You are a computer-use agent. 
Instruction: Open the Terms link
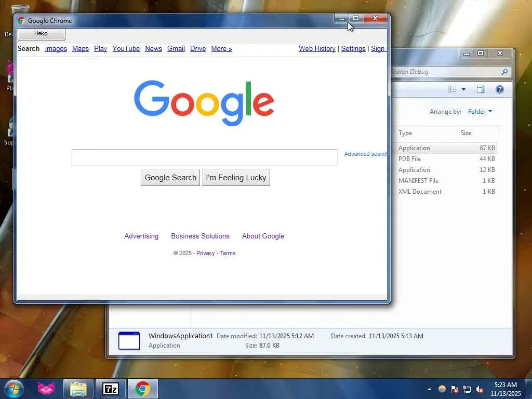click(228, 253)
